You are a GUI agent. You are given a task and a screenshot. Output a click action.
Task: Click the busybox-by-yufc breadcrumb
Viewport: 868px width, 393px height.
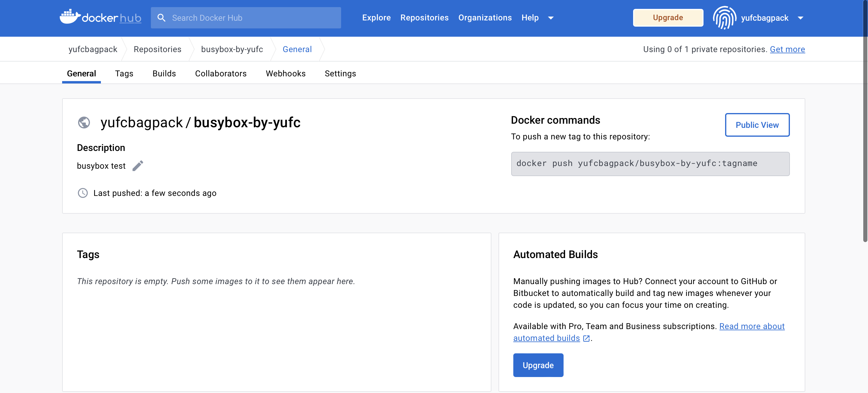tap(232, 49)
